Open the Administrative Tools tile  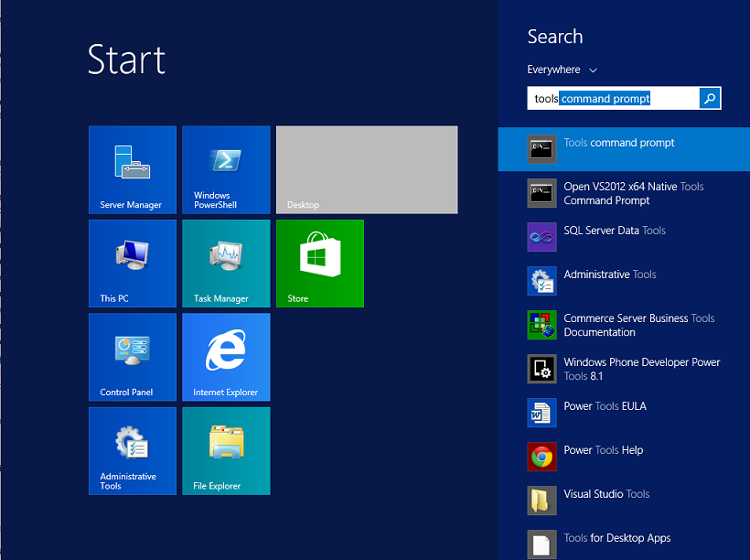tap(133, 451)
